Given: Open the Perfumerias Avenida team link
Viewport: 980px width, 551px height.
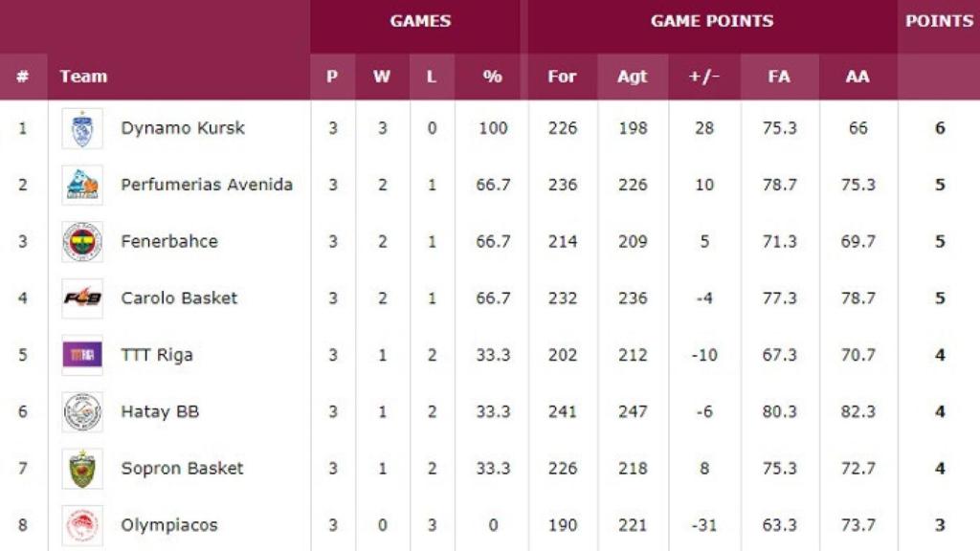Looking at the screenshot, I should pos(207,185).
